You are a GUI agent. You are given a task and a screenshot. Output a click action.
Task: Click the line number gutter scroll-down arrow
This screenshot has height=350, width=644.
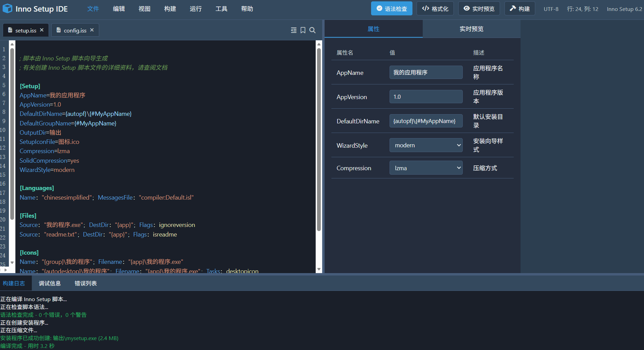pos(12,262)
